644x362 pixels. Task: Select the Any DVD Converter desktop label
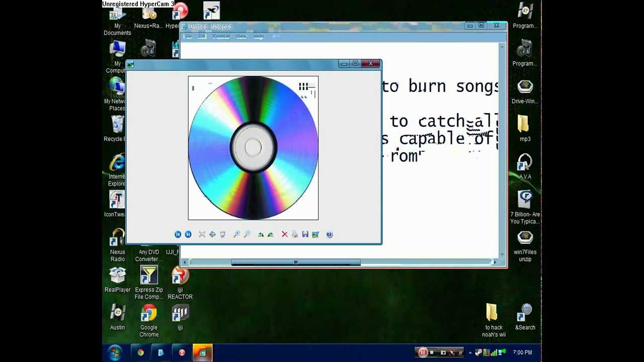click(x=149, y=255)
